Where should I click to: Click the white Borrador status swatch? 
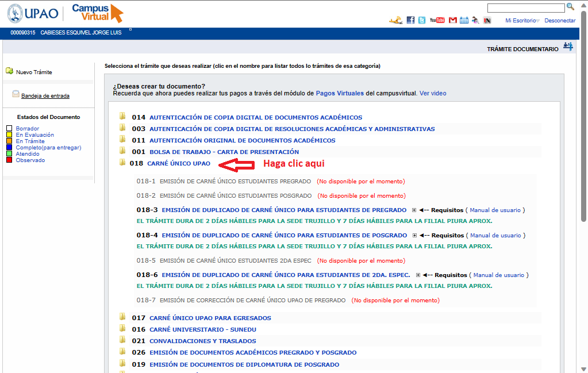tap(9, 129)
